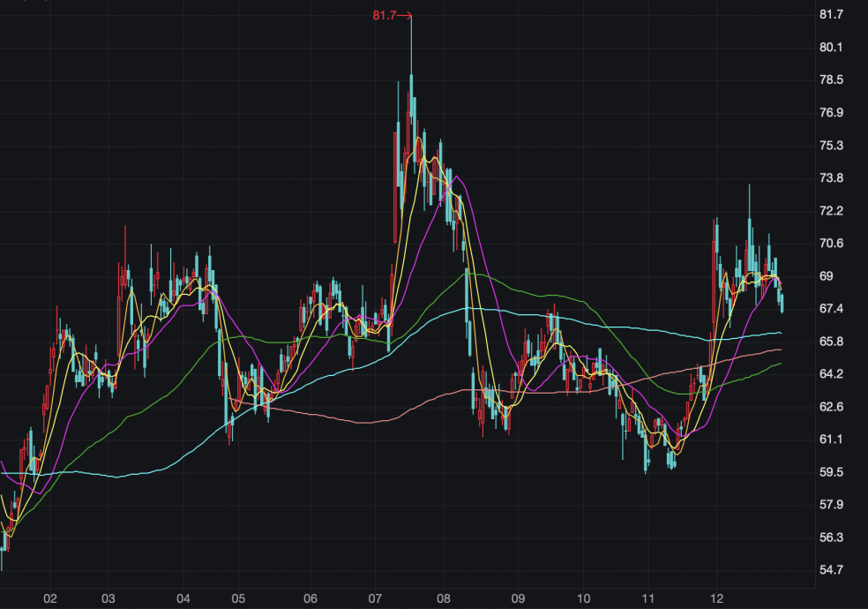Click the 73.8 price axis label
The image size is (868, 609).
(x=832, y=178)
